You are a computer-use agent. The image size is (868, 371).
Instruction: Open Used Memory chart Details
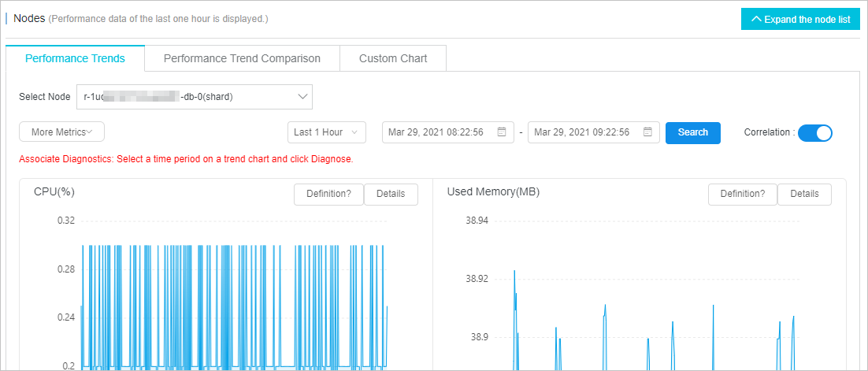pyautogui.click(x=804, y=195)
